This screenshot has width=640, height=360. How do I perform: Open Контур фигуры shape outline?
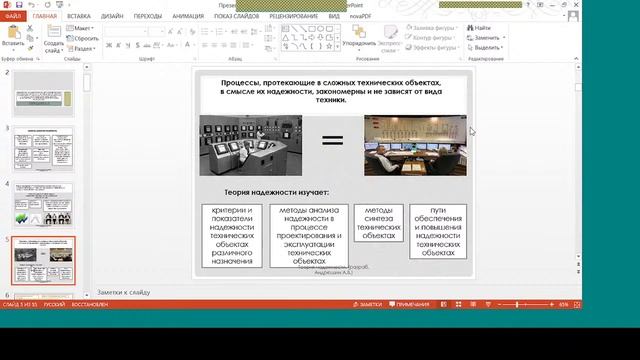[430, 38]
